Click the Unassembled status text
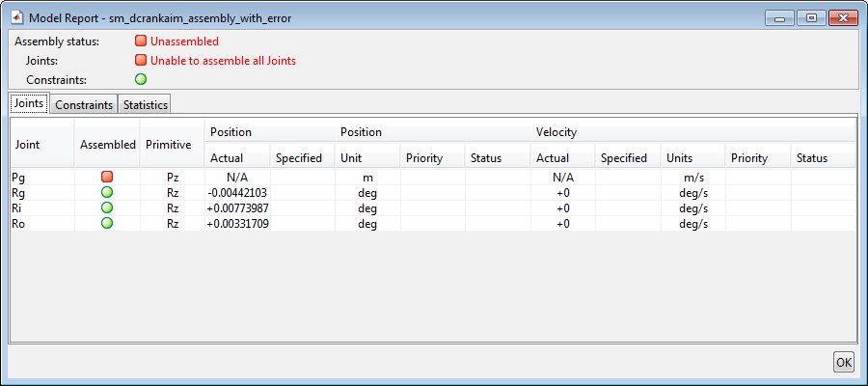868x386 pixels. point(184,41)
